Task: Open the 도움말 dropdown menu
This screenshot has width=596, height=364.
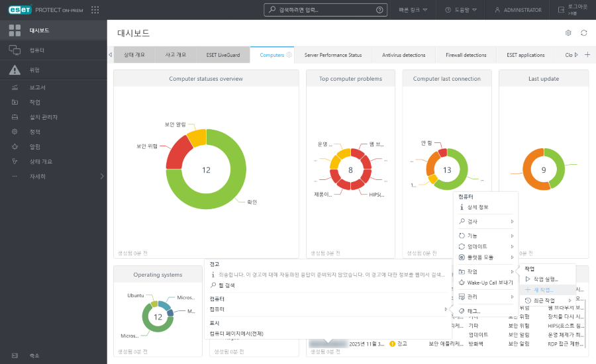Action: click(464, 10)
